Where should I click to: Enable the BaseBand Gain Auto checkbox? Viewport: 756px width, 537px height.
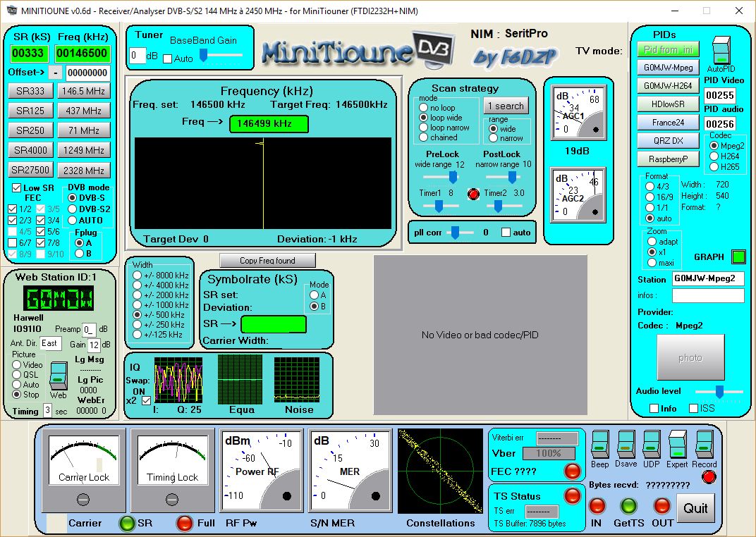(167, 58)
